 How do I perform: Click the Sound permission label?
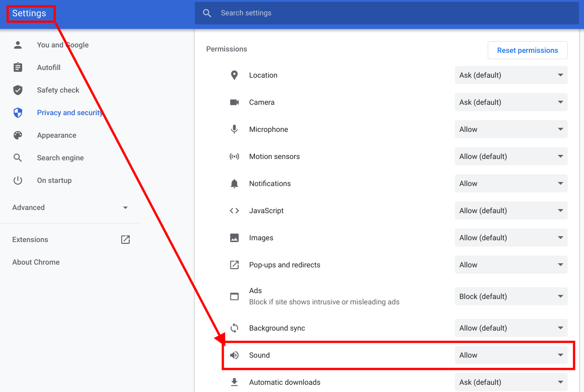pos(259,355)
